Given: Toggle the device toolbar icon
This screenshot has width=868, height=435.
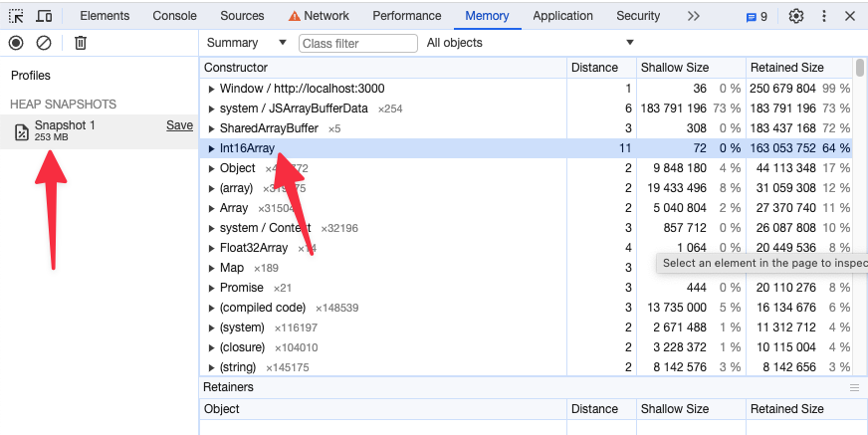Looking at the screenshot, I should click(x=44, y=16).
